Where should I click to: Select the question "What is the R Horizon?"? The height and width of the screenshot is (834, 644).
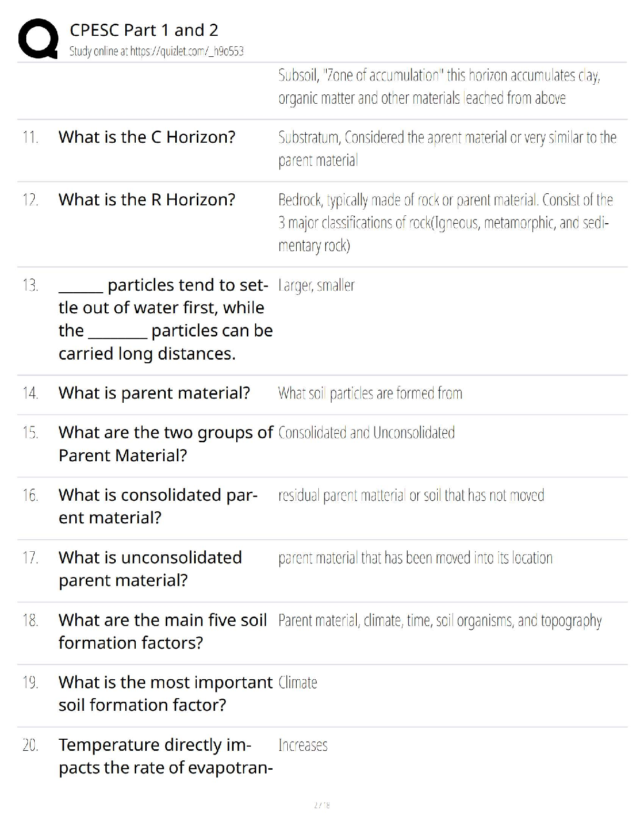coord(147,200)
